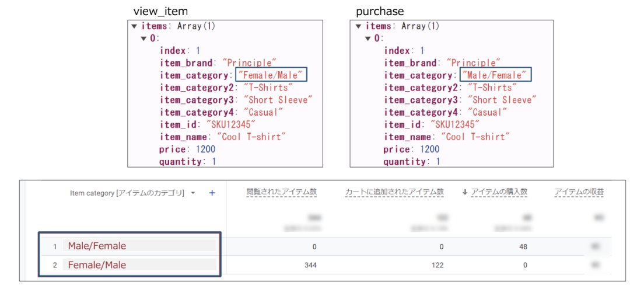The height and width of the screenshot is (292, 644).
Task: Click the "Female/Male" item_category value in view_item
Action: pos(271,75)
